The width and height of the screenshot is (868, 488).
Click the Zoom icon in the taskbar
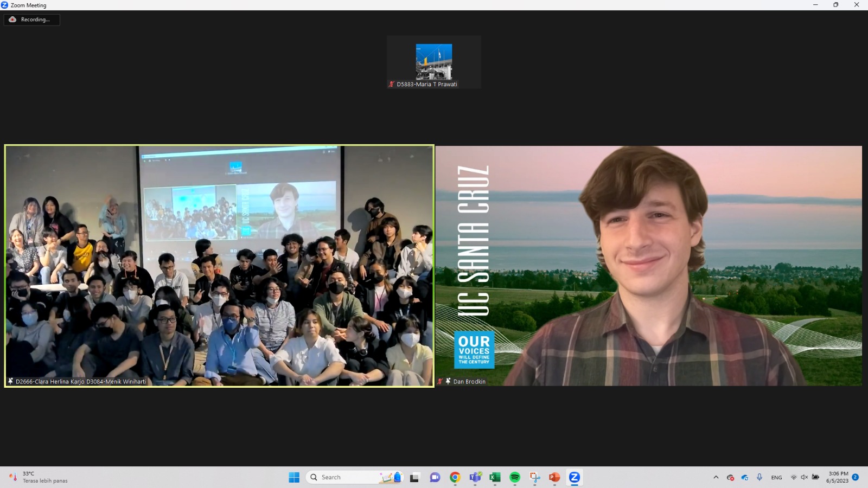click(575, 477)
